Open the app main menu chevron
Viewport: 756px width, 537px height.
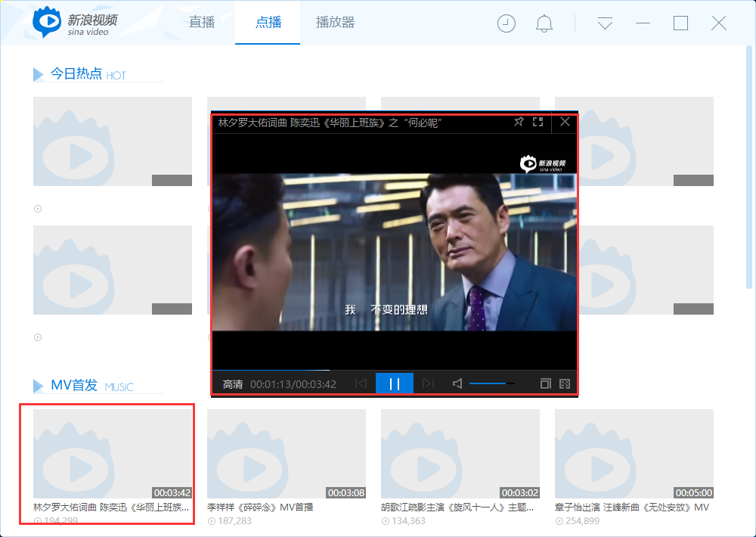coord(604,23)
